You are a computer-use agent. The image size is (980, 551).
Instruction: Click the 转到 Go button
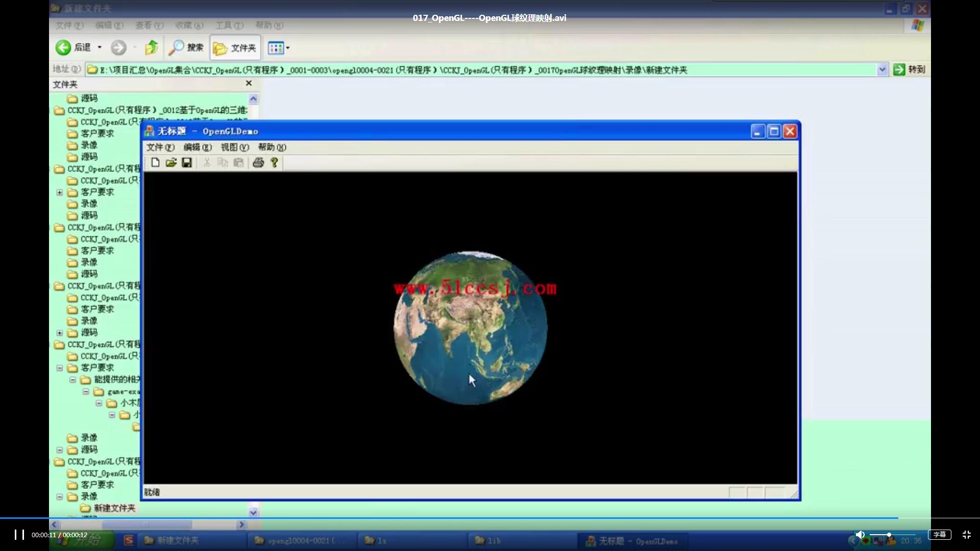coord(909,69)
